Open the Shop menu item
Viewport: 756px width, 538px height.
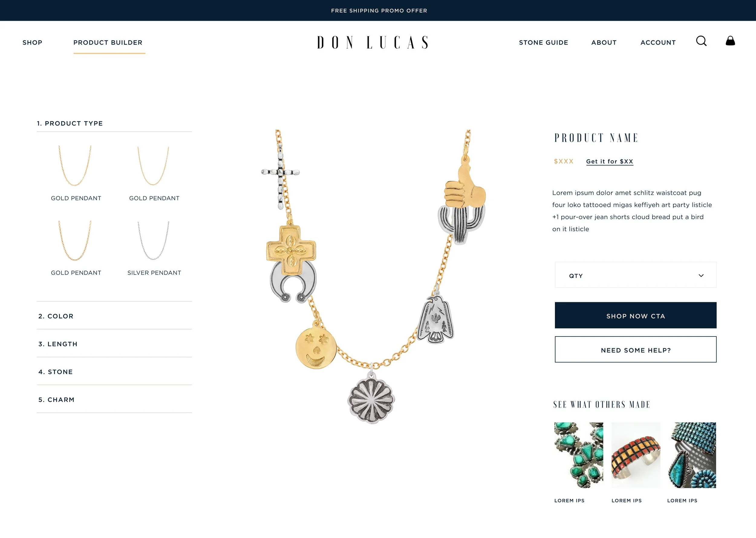(x=32, y=42)
